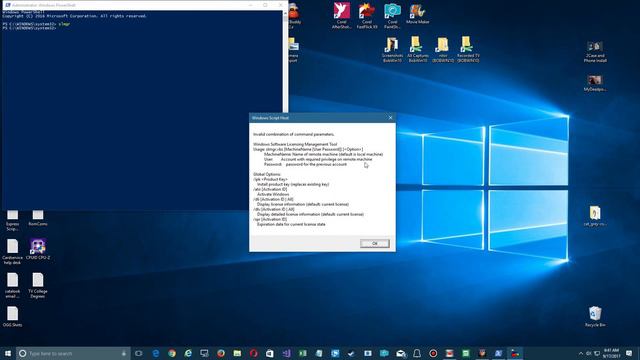
Task: Open Excel from the taskbar
Action: tap(302, 353)
